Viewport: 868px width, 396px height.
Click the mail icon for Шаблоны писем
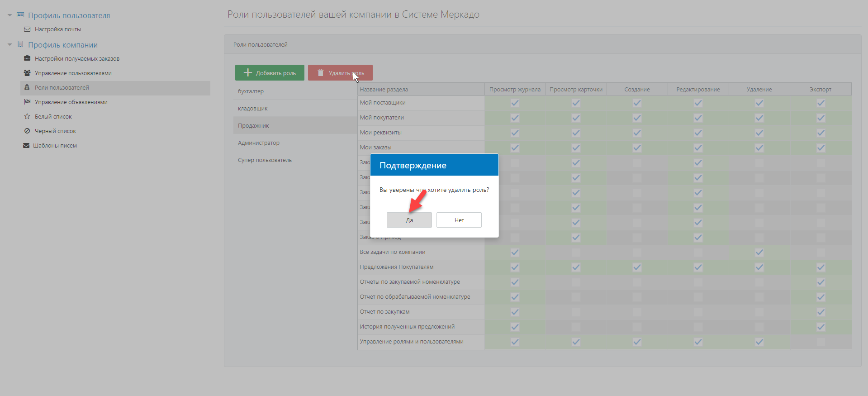26,145
